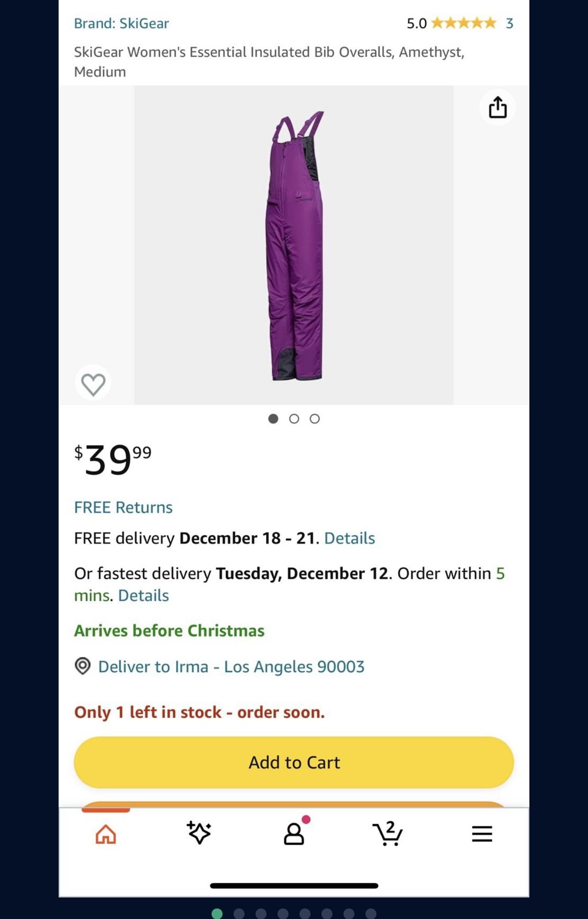Screen dimensions: 588x919
Task: Click the five-star rating stars
Action: (463, 23)
